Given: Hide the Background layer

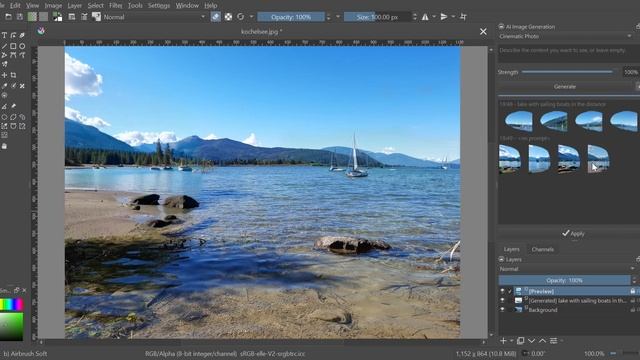Looking at the screenshot, I should tap(502, 310).
